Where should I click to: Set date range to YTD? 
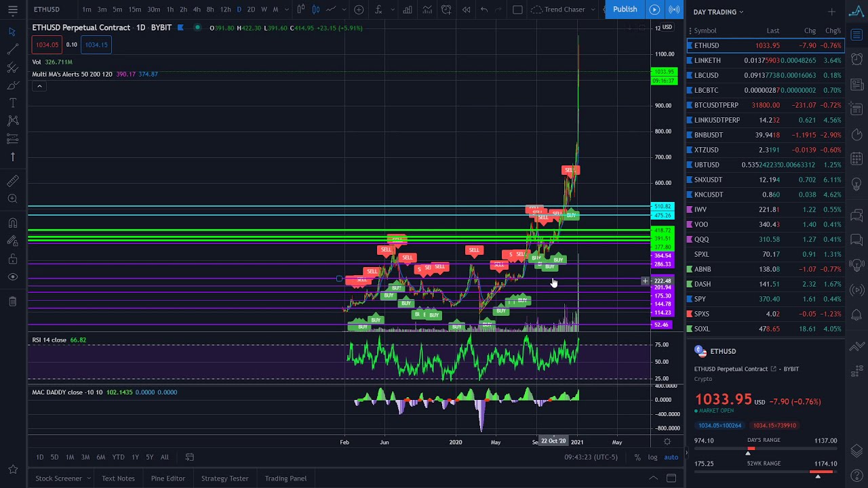[x=118, y=457]
